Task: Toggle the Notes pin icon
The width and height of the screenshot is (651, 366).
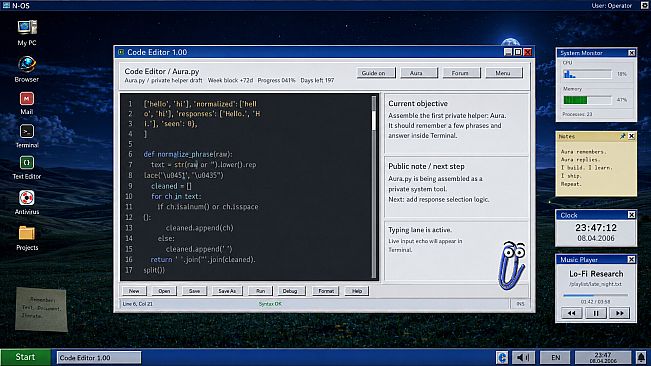Action: pyautogui.click(x=622, y=136)
